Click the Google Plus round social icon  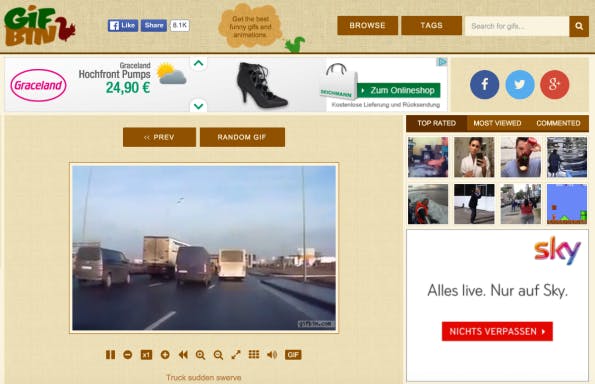[x=555, y=85]
